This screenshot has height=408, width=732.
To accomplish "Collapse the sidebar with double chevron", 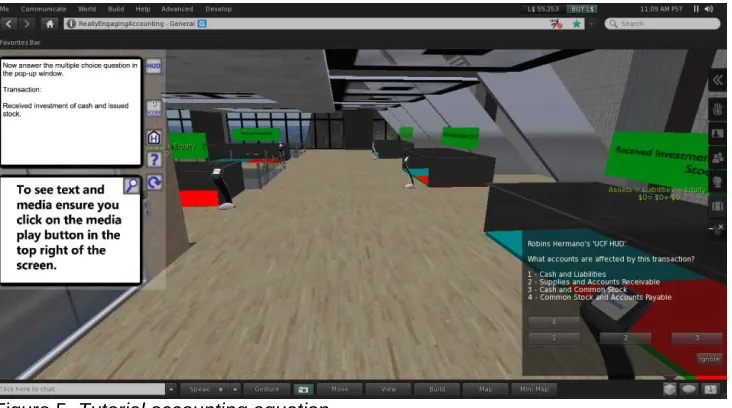I will (718, 80).
